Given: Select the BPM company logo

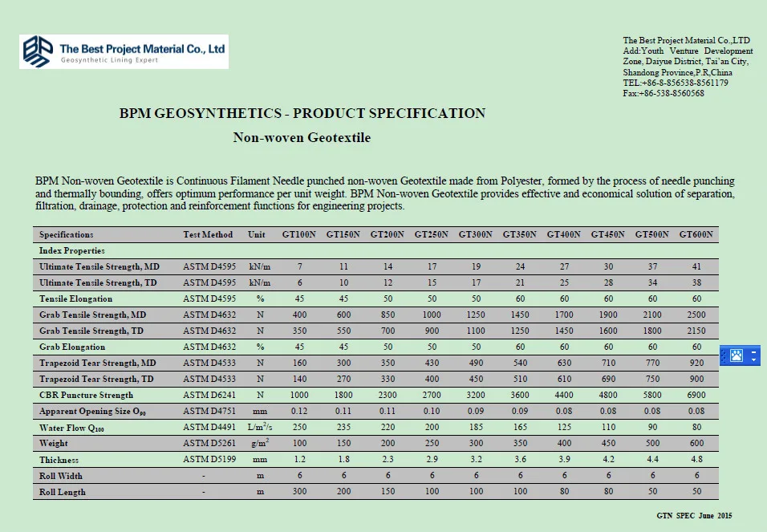Looking at the screenshot, I should click(x=122, y=51).
